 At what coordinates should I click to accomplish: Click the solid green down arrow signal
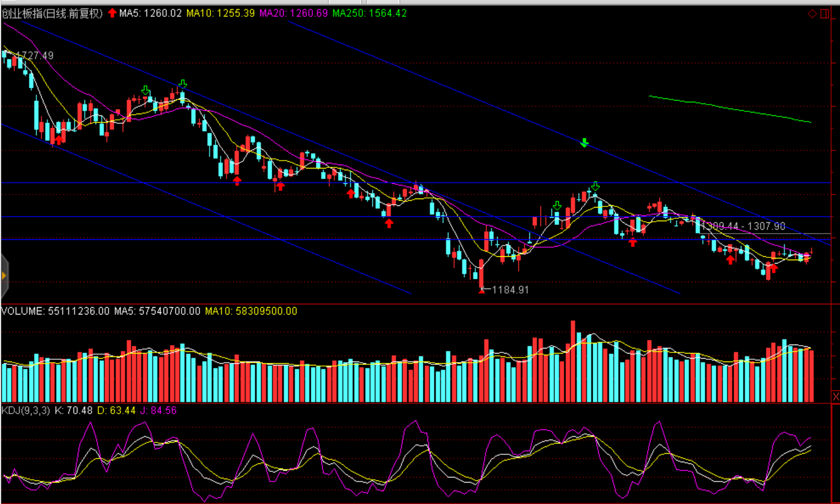[584, 143]
